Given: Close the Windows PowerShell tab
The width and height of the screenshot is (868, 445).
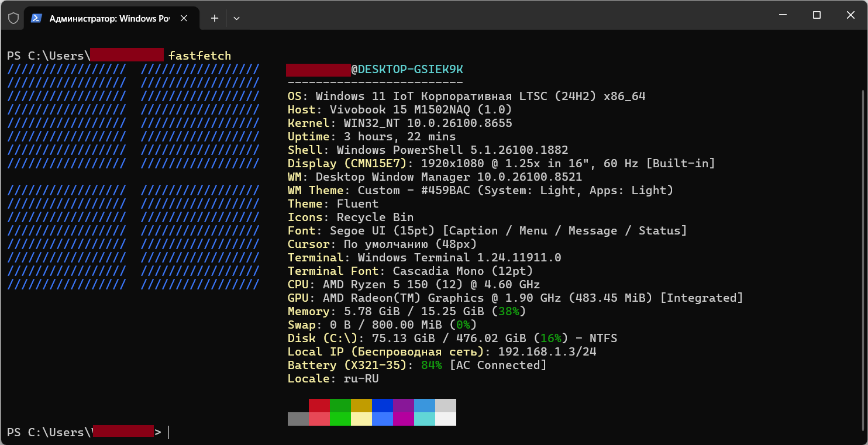Looking at the screenshot, I should 184,18.
